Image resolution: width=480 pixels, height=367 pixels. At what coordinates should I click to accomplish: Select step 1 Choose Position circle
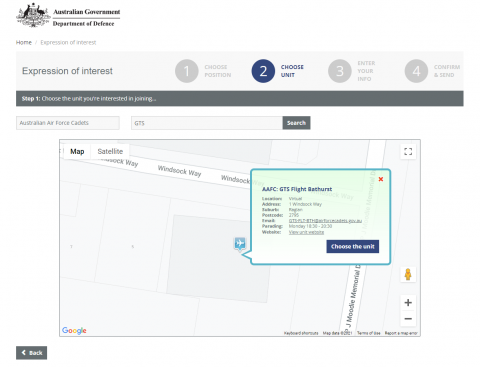click(187, 71)
